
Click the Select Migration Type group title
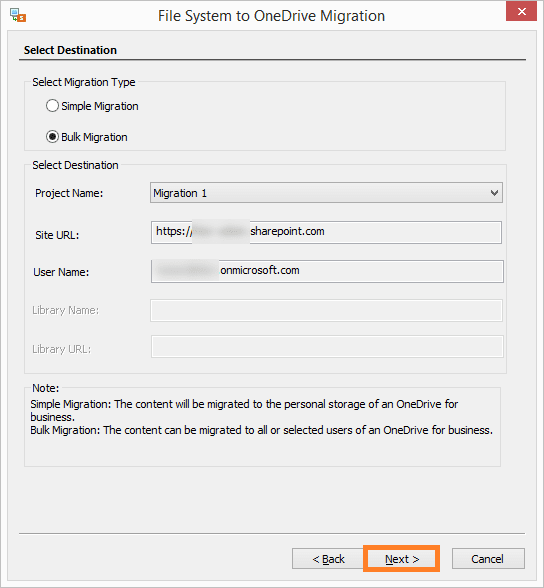[x=84, y=82]
